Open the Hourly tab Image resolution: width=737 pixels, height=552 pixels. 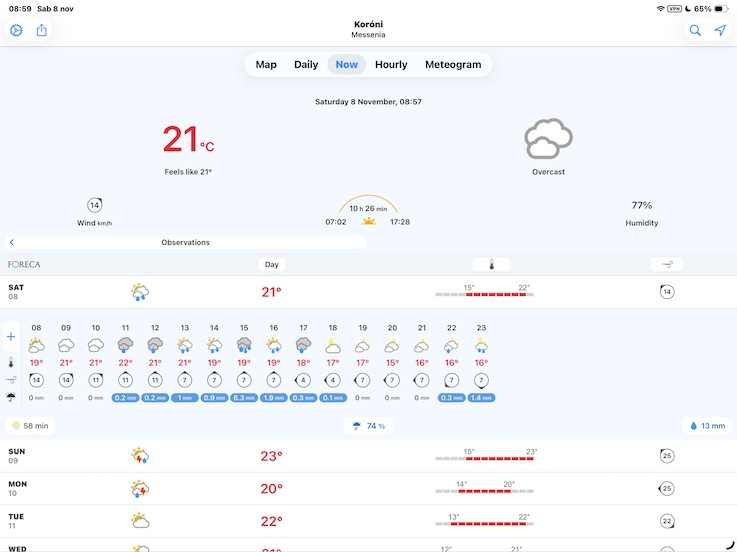(x=391, y=64)
